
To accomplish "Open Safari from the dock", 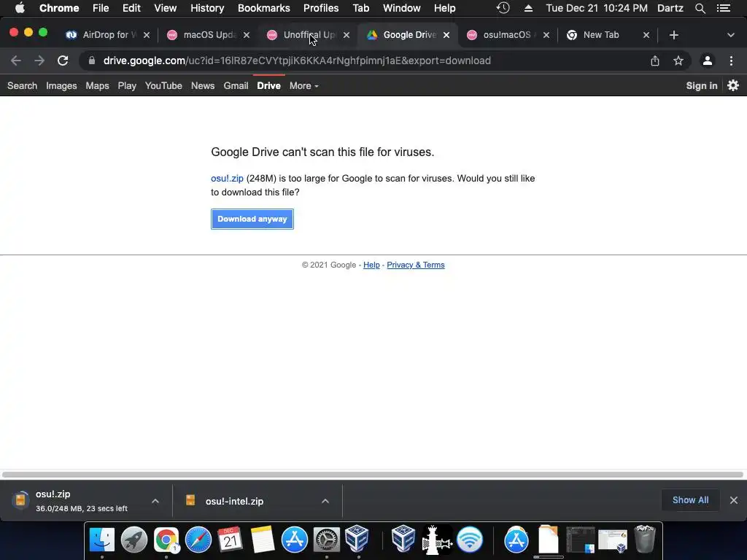I will point(198,540).
